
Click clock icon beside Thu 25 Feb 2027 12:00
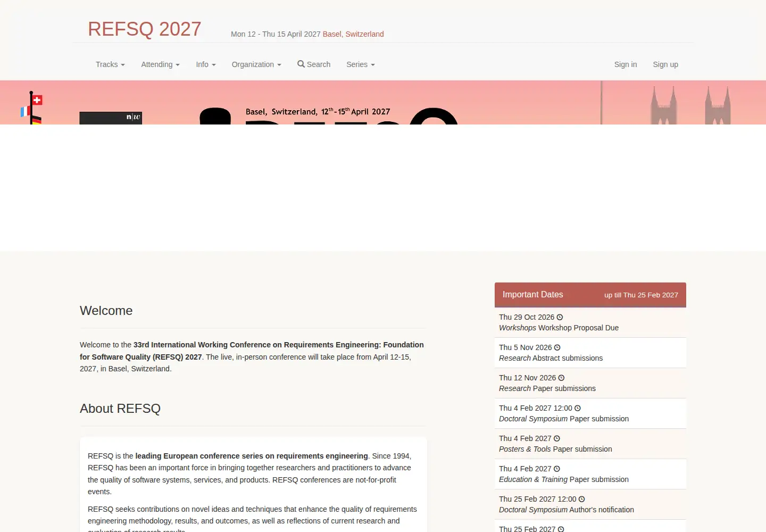tap(581, 499)
